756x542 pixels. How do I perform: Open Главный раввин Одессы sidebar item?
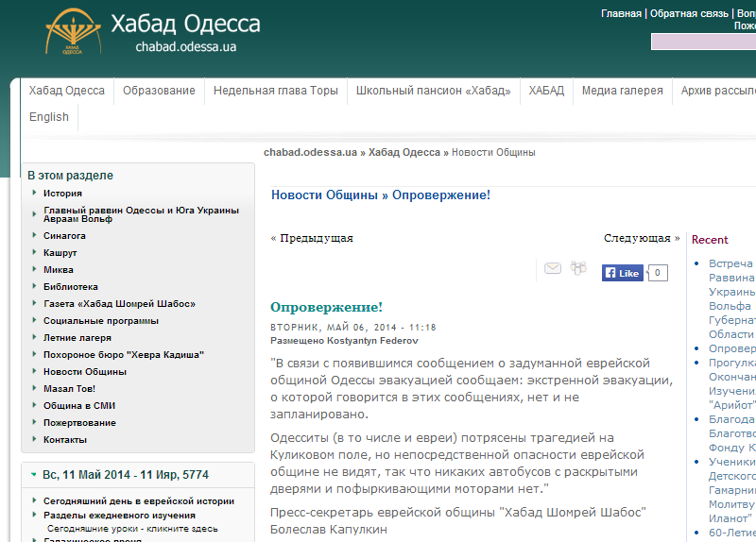click(x=141, y=214)
